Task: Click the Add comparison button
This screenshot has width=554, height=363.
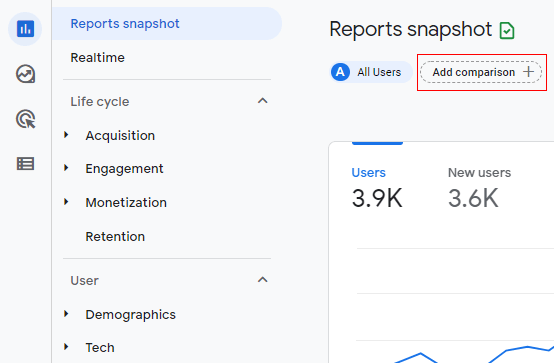Action: (481, 72)
